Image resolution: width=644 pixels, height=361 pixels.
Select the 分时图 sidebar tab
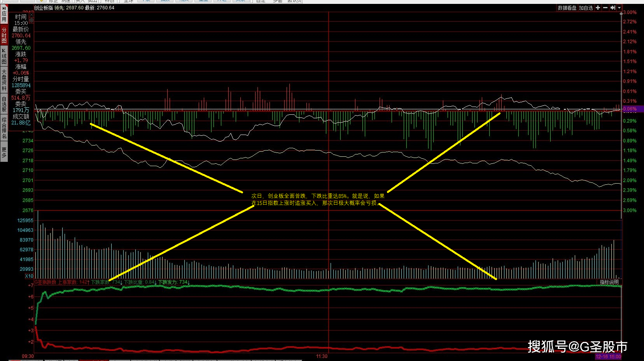pyautogui.click(x=4, y=35)
